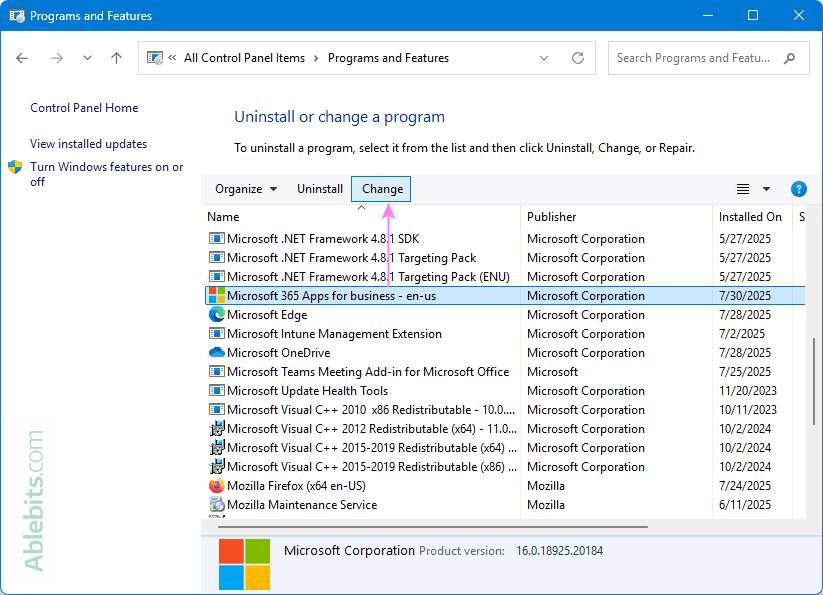Click the Control Panel icon in address bar

(x=156, y=57)
